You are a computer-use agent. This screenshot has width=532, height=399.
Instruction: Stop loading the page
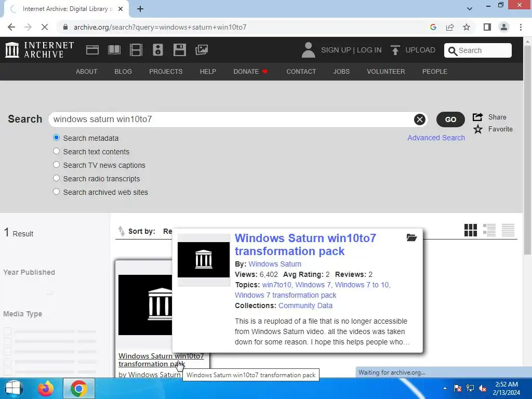click(45, 27)
